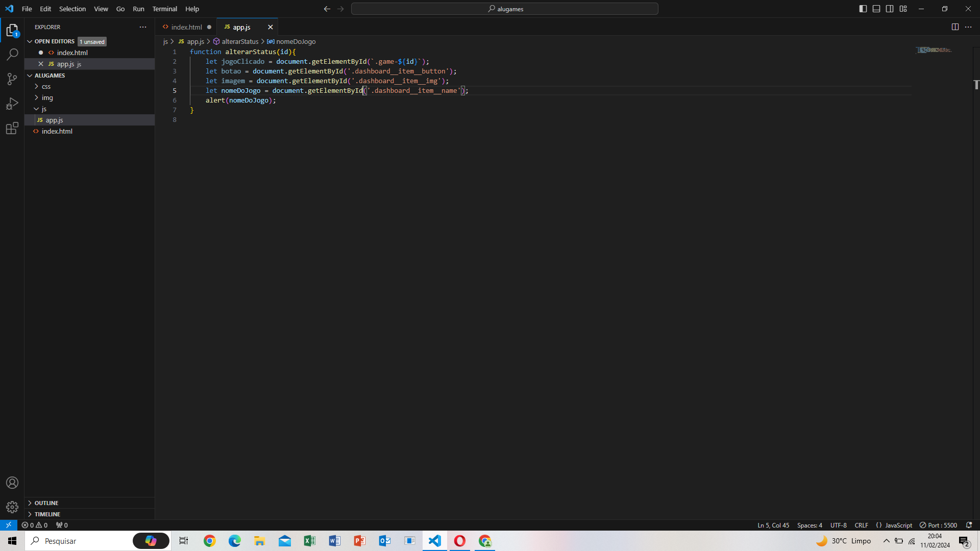Image resolution: width=980 pixels, height=551 pixels.
Task: Switch to the app.js editor tab
Action: (x=241, y=27)
